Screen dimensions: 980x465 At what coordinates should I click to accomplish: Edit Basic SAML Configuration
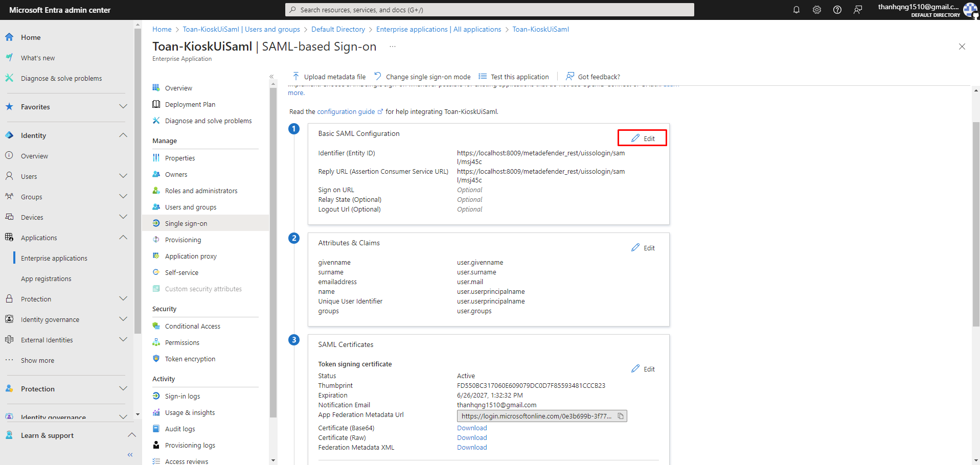pos(643,138)
